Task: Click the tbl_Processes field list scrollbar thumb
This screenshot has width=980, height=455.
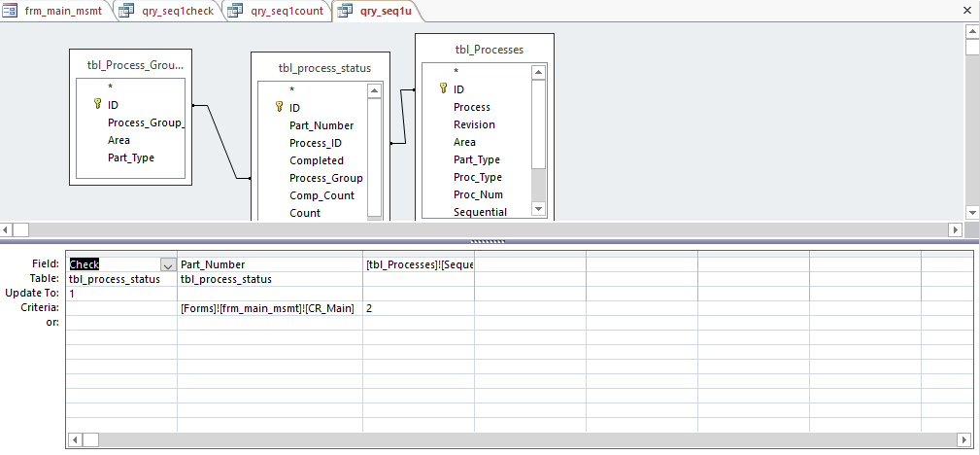Action: [x=539, y=123]
